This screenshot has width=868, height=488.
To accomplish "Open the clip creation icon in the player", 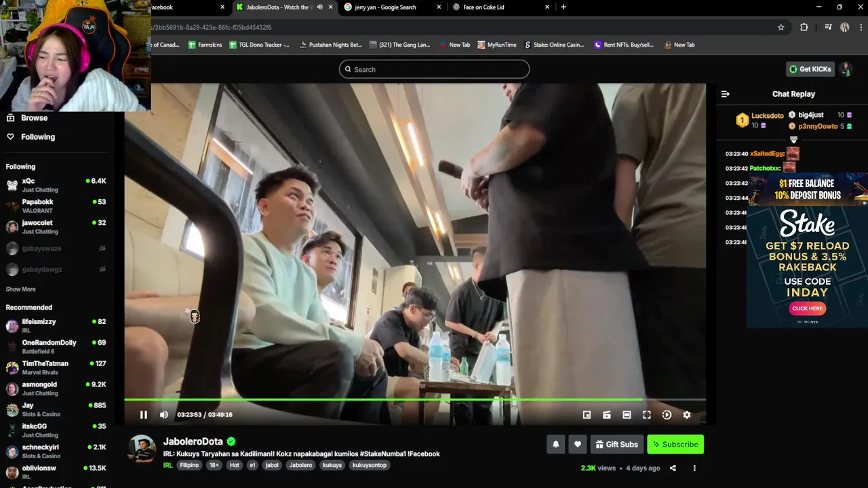I will 607,415.
